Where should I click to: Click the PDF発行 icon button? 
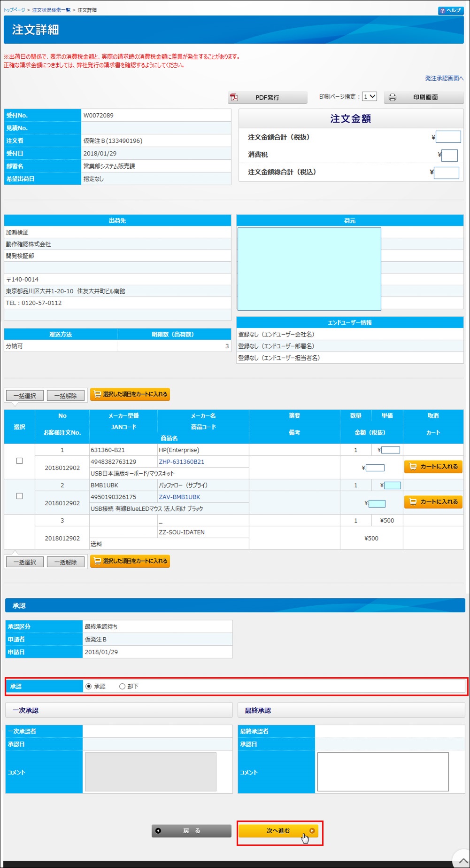click(x=234, y=97)
